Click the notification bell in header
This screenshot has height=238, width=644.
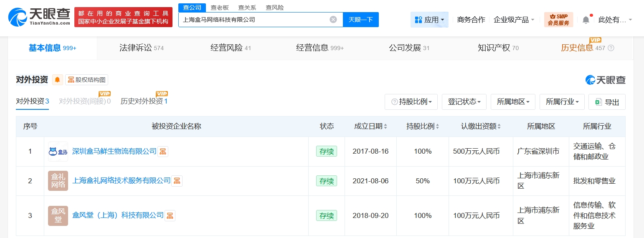586,20
